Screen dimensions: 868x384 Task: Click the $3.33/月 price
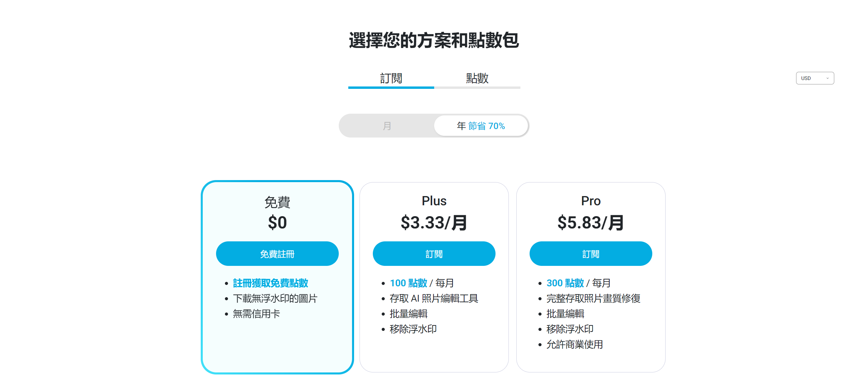click(x=434, y=223)
